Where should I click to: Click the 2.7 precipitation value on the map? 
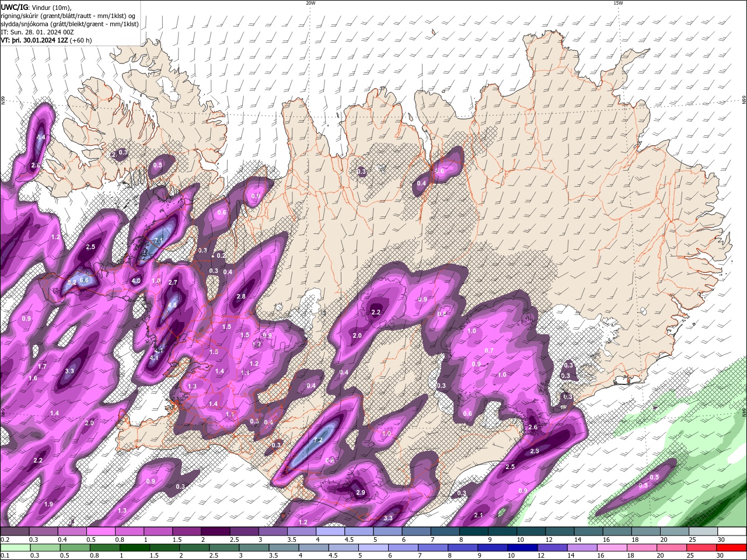coord(172,282)
